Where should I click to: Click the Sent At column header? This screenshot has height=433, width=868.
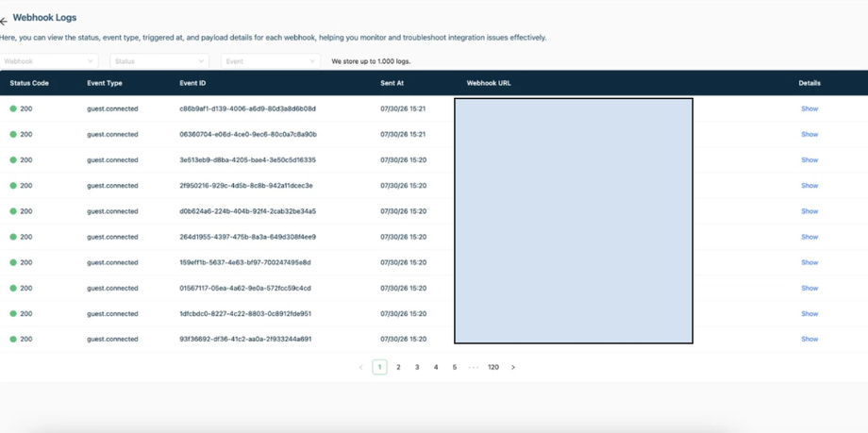[x=392, y=83]
